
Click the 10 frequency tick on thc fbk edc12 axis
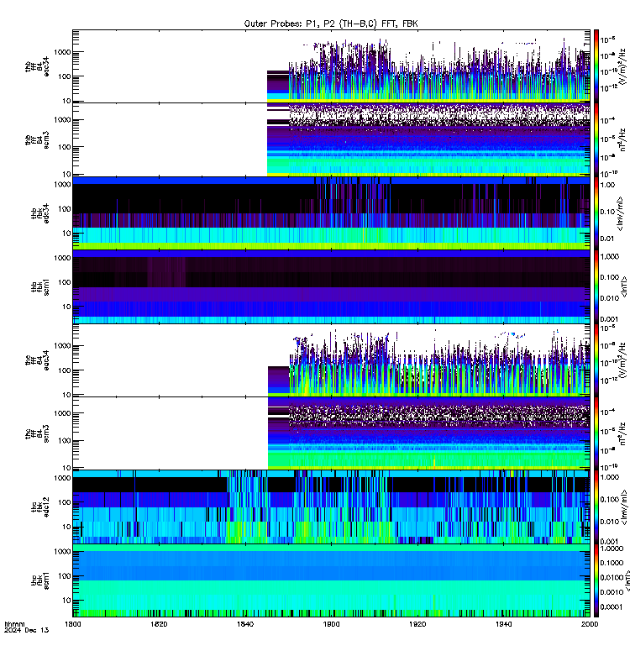pyautogui.click(x=67, y=527)
